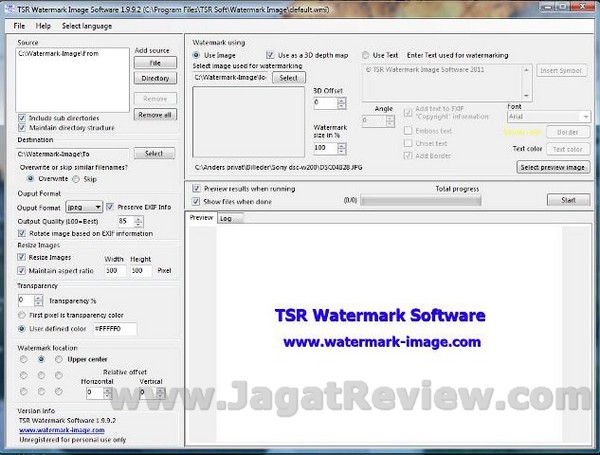Increase Output Quality with the spinner
The image size is (600, 455).
coord(139,217)
